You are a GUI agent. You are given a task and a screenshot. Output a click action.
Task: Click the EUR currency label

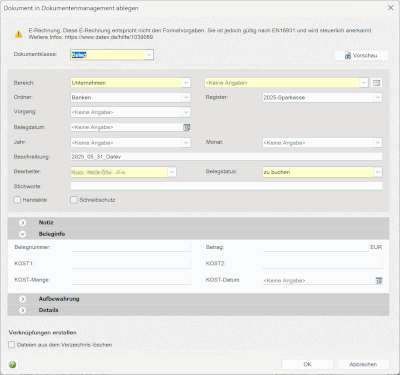[x=376, y=247]
